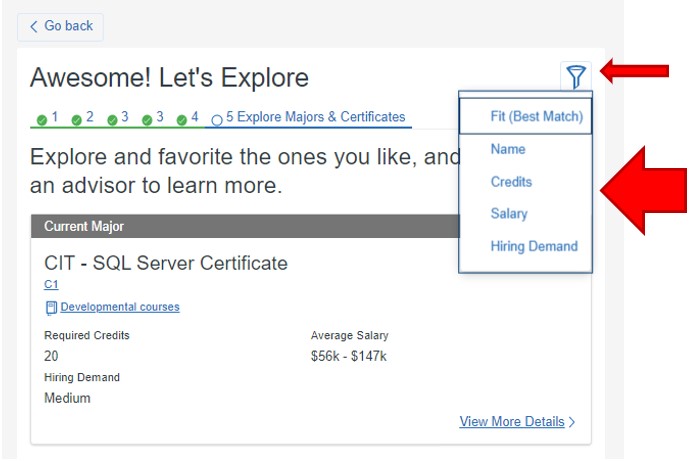Open View More Details link
Image resolution: width=693 pixels, height=461 pixels.
pyautogui.click(x=512, y=422)
